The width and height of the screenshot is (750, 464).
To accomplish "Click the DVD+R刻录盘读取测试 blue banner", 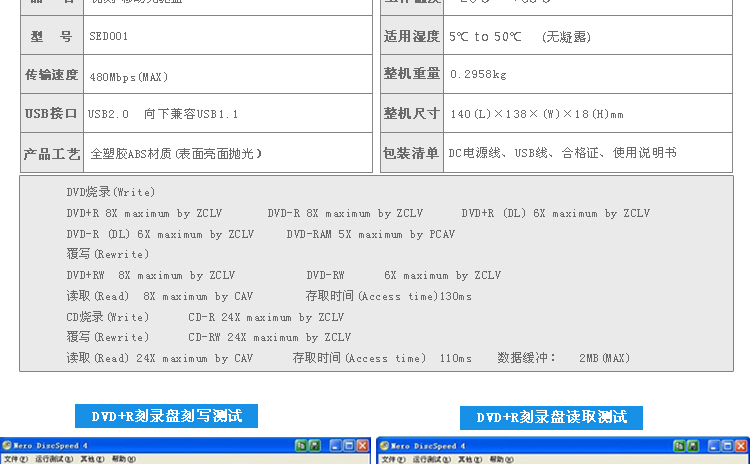I will click(551, 417).
